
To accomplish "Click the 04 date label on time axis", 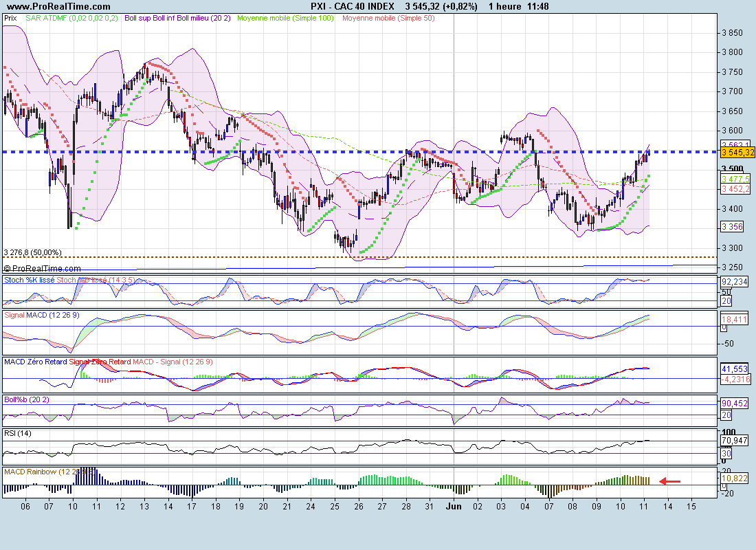I will pyautogui.click(x=524, y=507).
